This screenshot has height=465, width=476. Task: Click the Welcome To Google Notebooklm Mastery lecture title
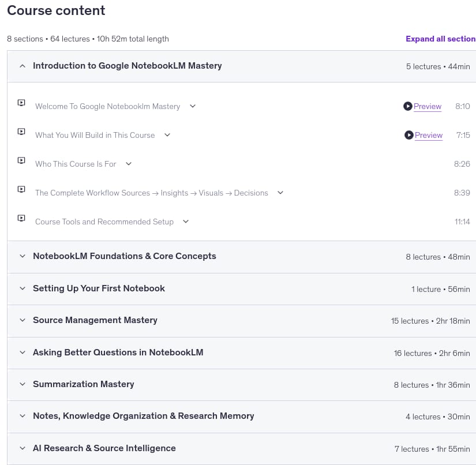108,107
